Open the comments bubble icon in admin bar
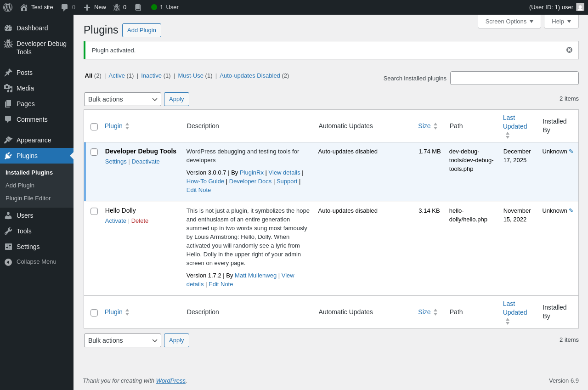Image resolution: width=588 pixels, height=390 pixels. (x=65, y=7)
